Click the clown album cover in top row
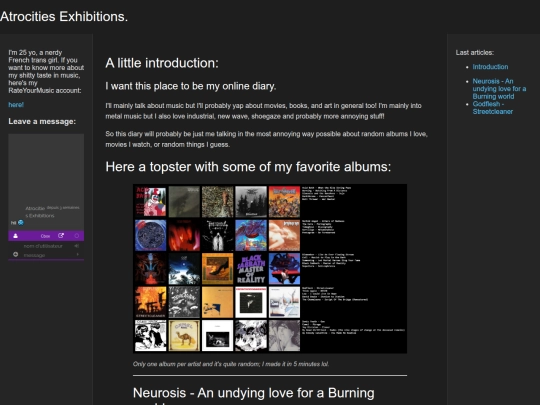The image size is (540, 405). pyautogui.click(x=151, y=202)
